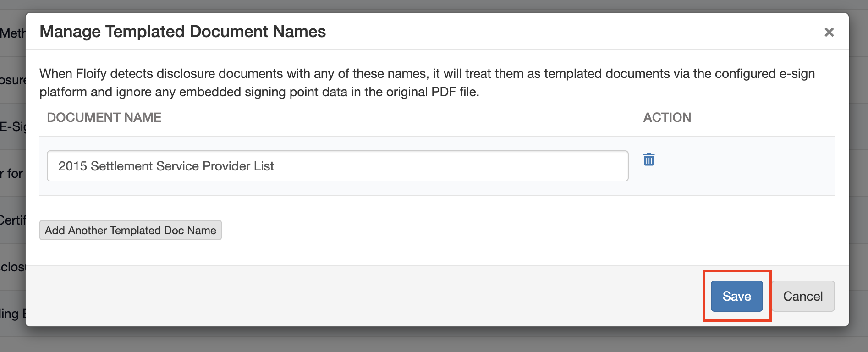Add Another Templated Doc Name
Screen dimensions: 868x352
(130, 230)
